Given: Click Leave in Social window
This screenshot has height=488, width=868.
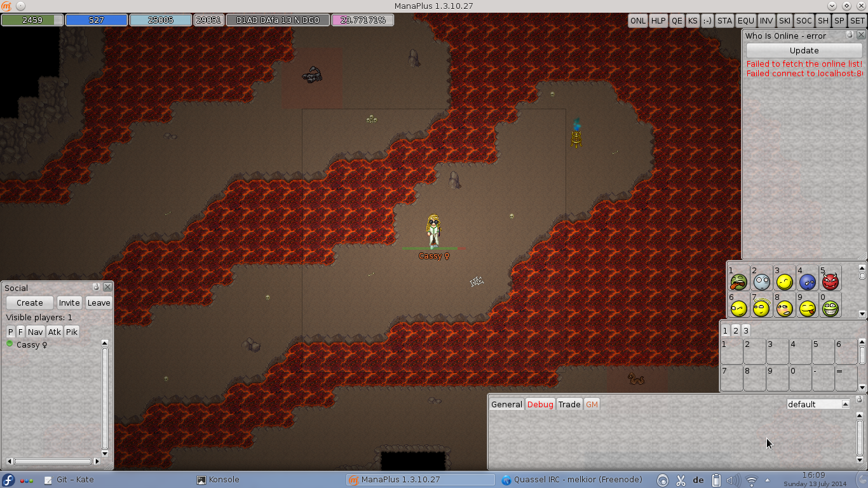Looking at the screenshot, I should (x=98, y=302).
